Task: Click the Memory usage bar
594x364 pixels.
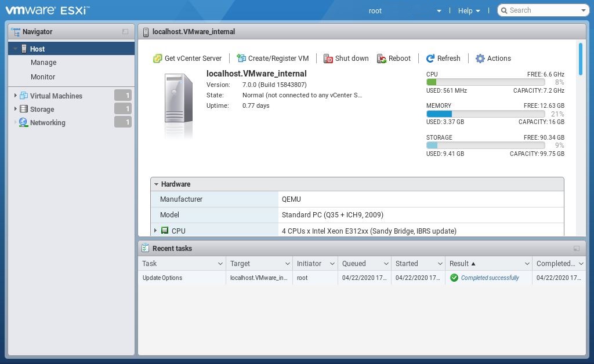Action: coord(486,114)
